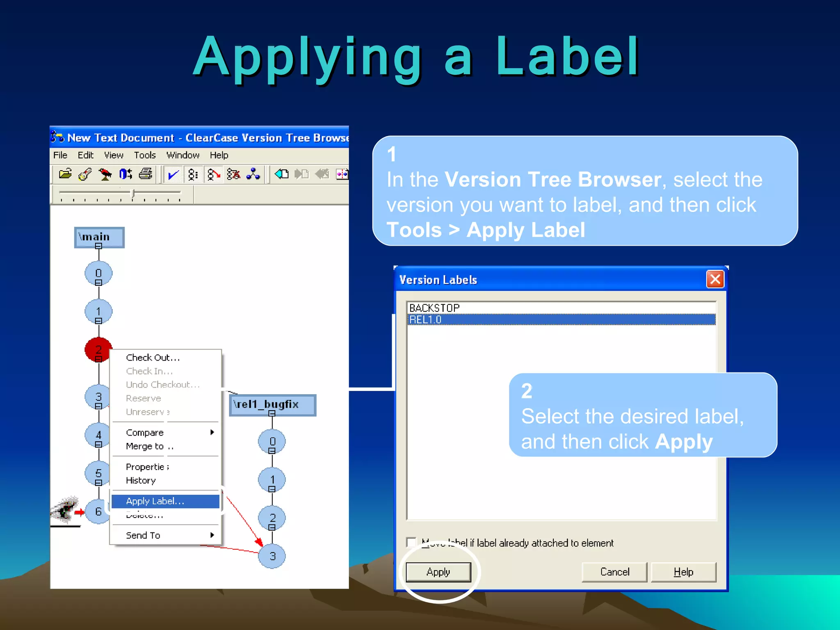Click the zoom slider thumb
Viewport: 840px width, 630px height.
tap(132, 193)
